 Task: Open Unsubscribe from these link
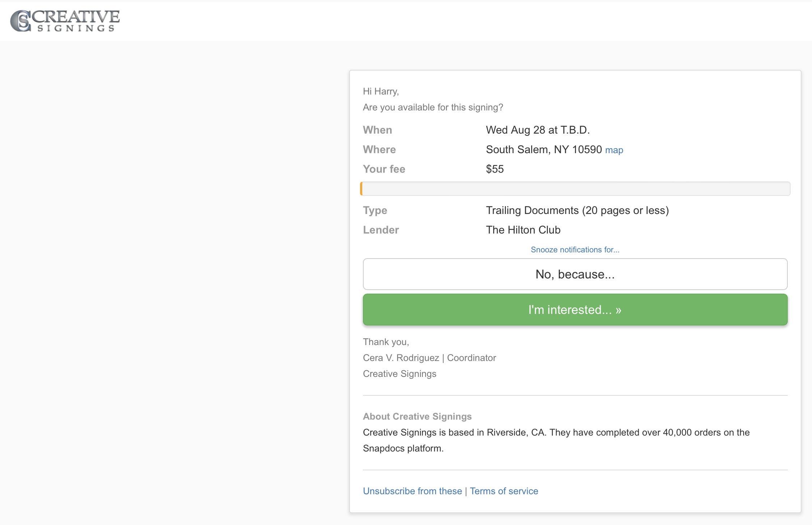click(x=413, y=491)
